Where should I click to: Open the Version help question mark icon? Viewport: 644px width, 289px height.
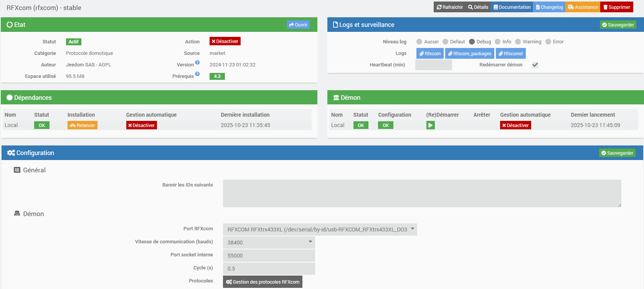click(x=197, y=63)
